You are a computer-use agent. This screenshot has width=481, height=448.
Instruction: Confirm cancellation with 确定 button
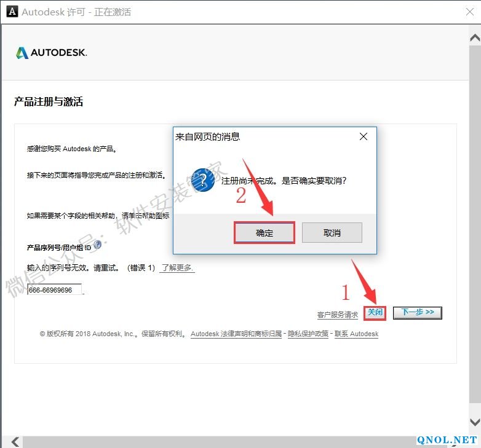(x=264, y=234)
